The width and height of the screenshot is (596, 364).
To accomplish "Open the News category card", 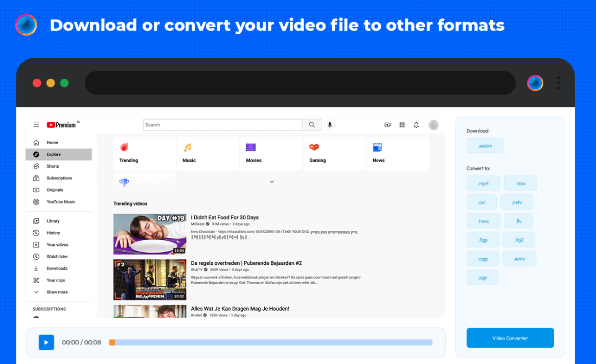I will (398, 154).
